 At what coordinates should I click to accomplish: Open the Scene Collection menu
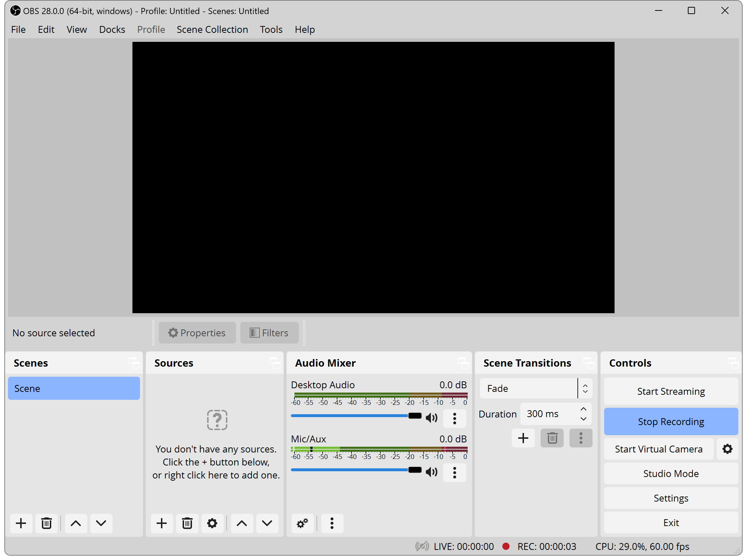click(x=212, y=29)
